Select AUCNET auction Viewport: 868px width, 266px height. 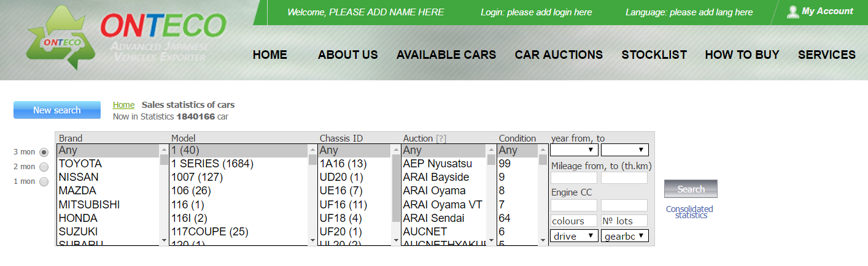444,231
